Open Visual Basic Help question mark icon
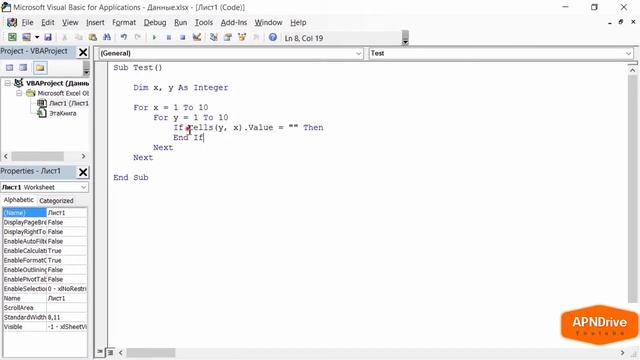This screenshot has width=640, height=360. tap(273, 38)
